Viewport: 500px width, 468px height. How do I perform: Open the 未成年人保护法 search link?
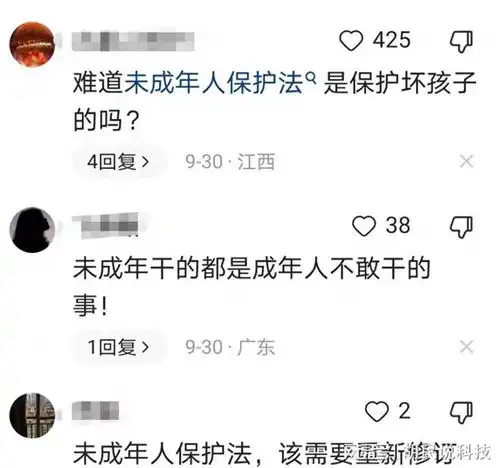pyautogui.click(x=214, y=83)
